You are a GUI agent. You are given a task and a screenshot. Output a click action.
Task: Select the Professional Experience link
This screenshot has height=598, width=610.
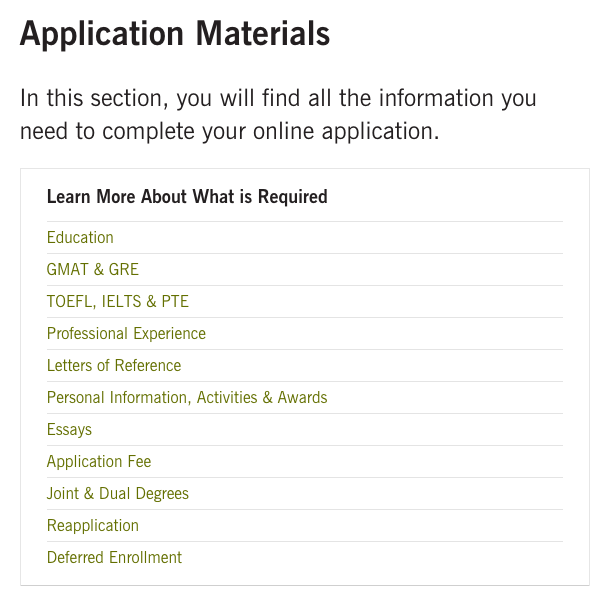pos(126,334)
